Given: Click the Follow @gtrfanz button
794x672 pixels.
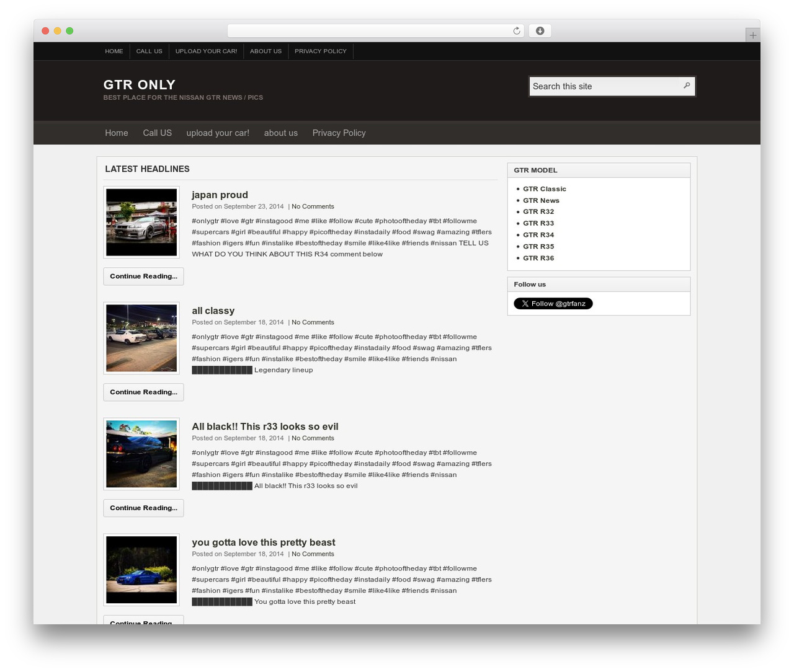Looking at the screenshot, I should pos(553,303).
